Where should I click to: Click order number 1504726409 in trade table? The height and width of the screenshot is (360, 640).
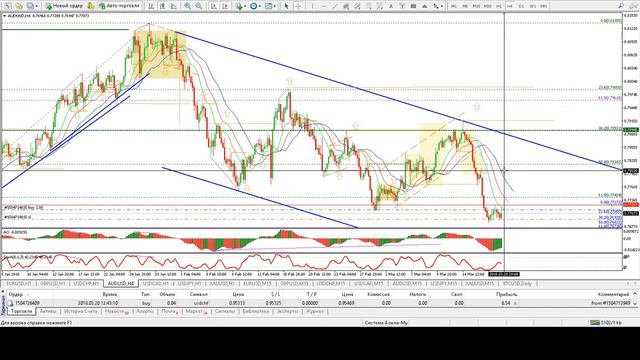click(x=28, y=303)
